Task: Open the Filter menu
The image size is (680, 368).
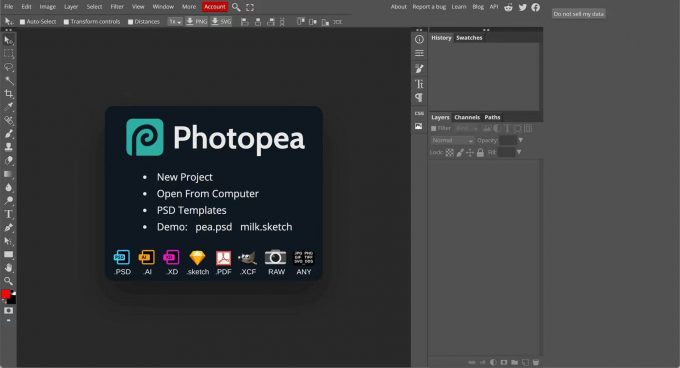Action: pos(117,7)
